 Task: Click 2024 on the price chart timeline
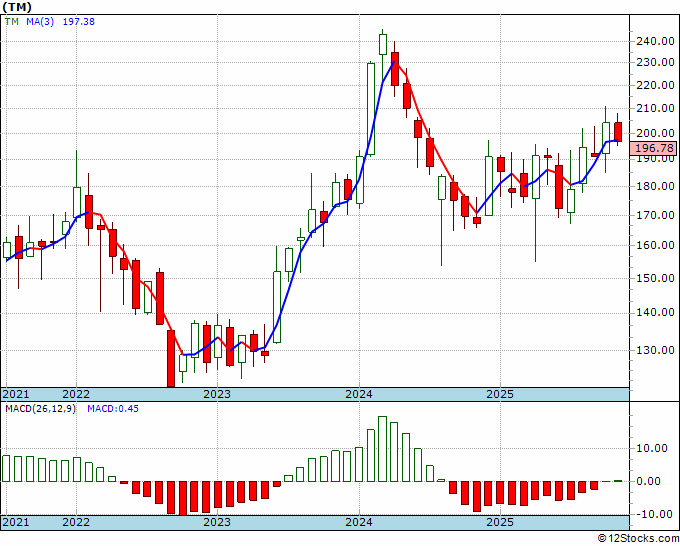(359, 394)
